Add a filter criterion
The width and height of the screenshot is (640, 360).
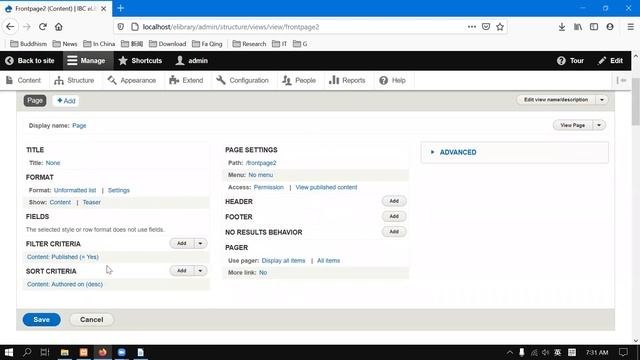[182, 244]
